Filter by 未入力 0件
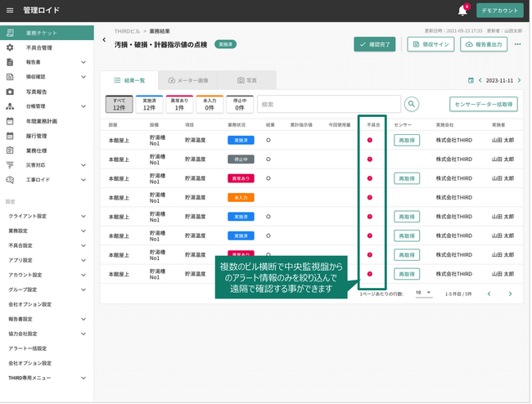 [210, 104]
